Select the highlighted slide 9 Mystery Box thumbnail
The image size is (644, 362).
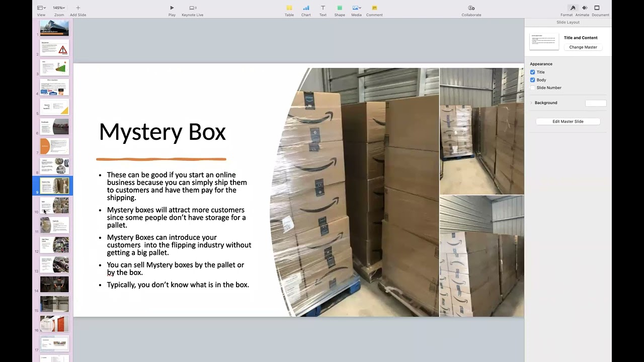click(54, 186)
